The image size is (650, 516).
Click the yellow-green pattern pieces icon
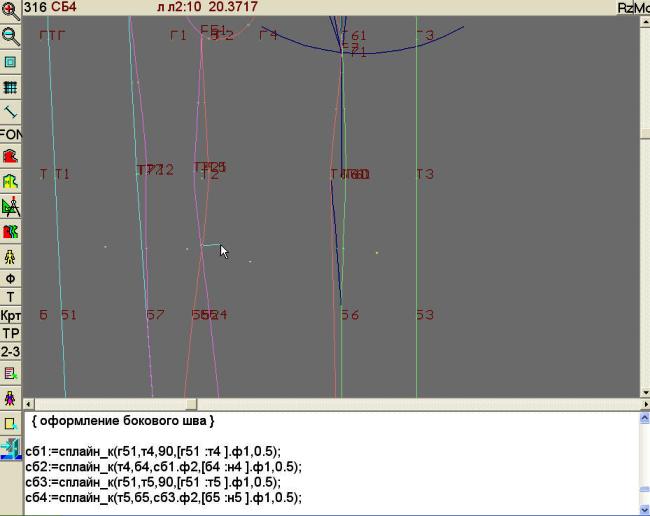(x=10, y=181)
